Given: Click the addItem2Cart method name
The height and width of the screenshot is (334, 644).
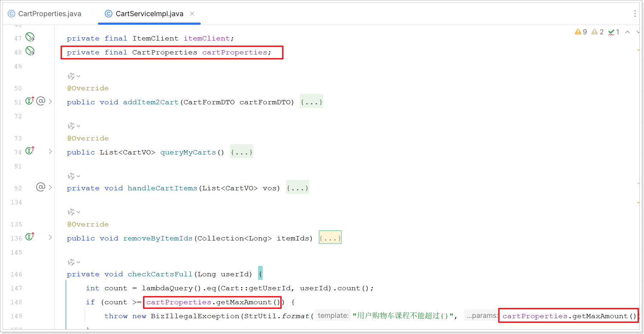Looking at the screenshot, I should coord(151,102).
